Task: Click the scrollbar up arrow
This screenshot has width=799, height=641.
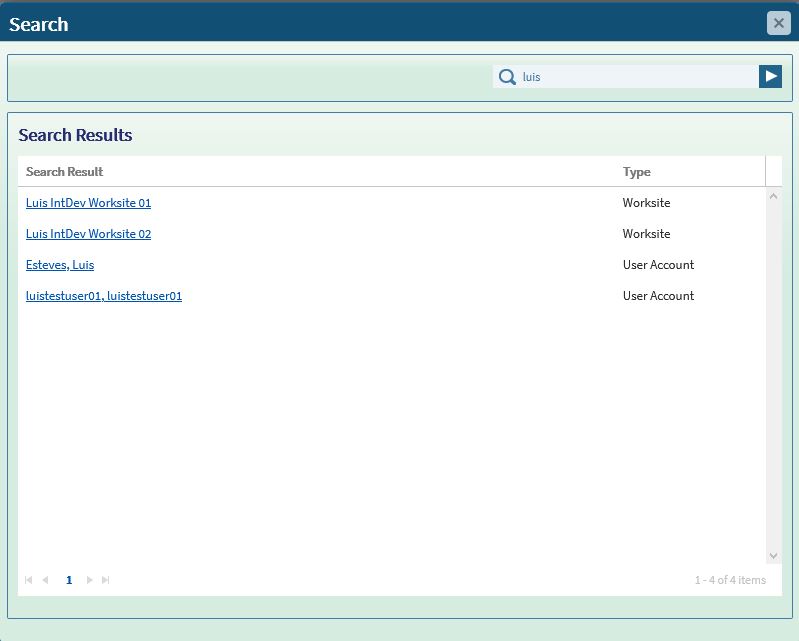Action: 774,196
